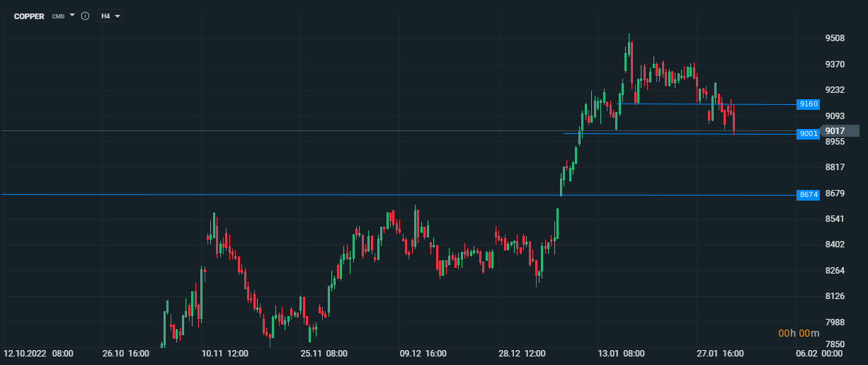
Task: Click the 7988 price axis value
Action: pyautogui.click(x=835, y=322)
